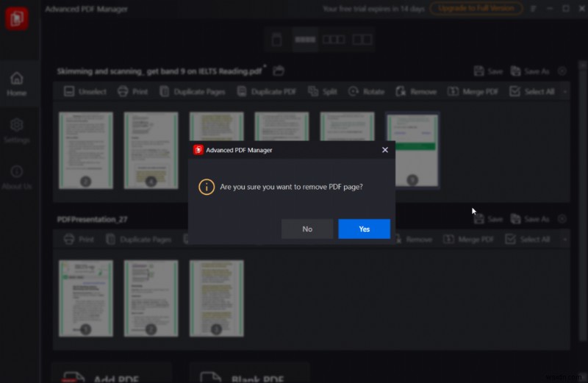588x383 pixels.
Task: Click the Rotate tool
Action: coord(366,92)
